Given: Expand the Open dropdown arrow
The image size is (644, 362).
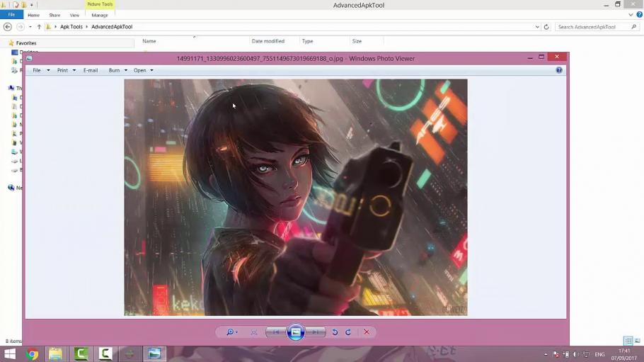Looking at the screenshot, I should tap(151, 70).
